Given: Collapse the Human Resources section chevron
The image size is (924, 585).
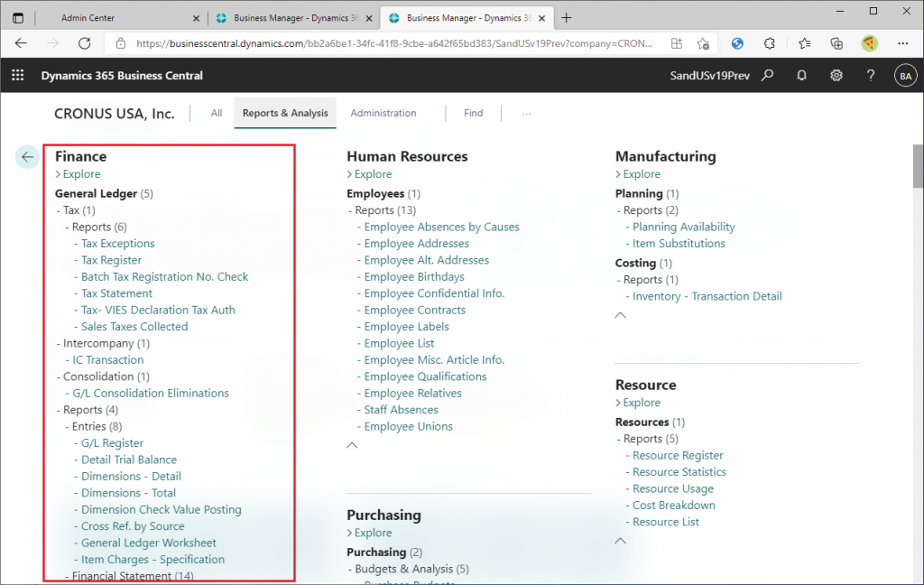Looking at the screenshot, I should (x=352, y=445).
